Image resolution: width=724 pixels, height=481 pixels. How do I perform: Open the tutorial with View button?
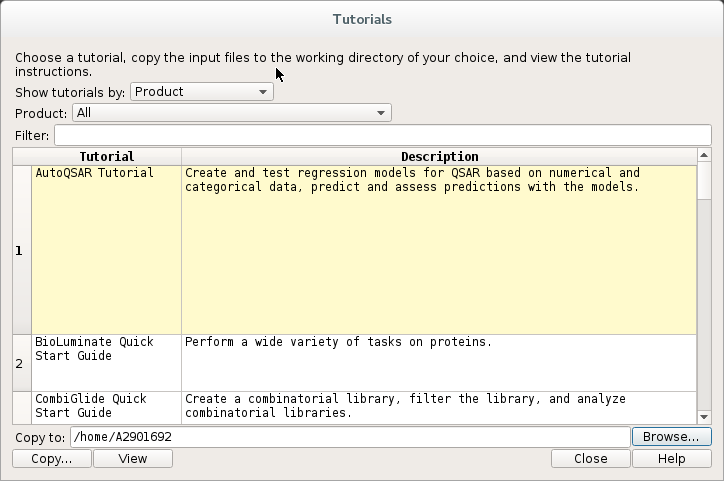(x=132, y=459)
